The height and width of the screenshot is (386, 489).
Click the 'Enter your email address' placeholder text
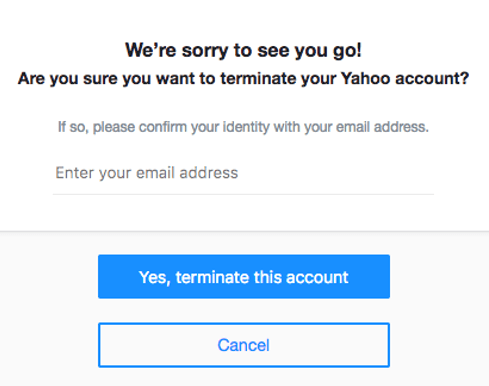(x=147, y=173)
